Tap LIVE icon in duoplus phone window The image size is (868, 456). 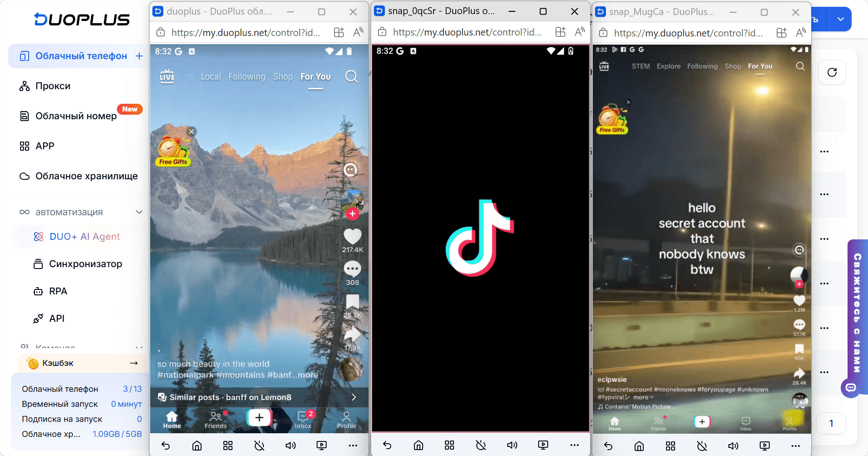(167, 76)
